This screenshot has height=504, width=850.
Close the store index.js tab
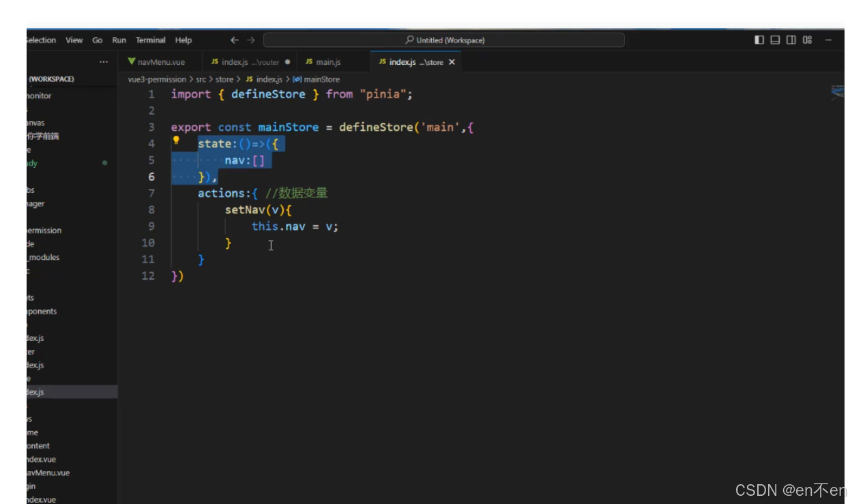pyautogui.click(x=452, y=62)
